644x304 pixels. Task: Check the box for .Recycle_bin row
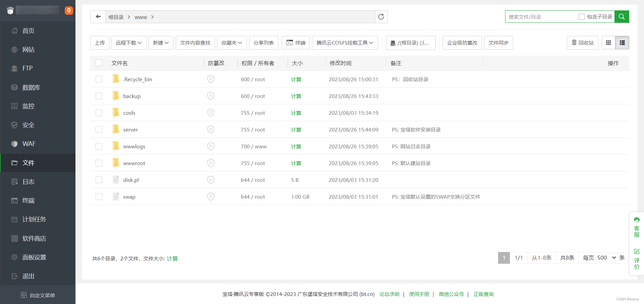pos(99,79)
